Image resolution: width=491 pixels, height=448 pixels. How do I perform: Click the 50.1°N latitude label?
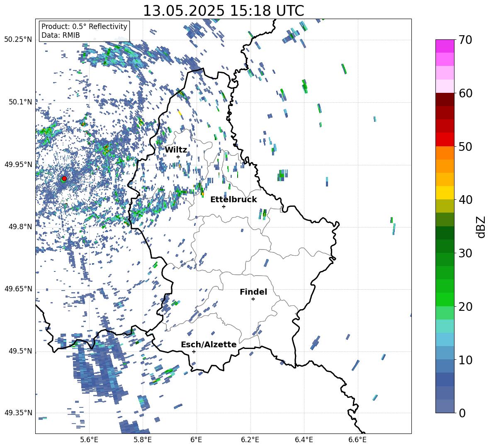tap(20, 102)
